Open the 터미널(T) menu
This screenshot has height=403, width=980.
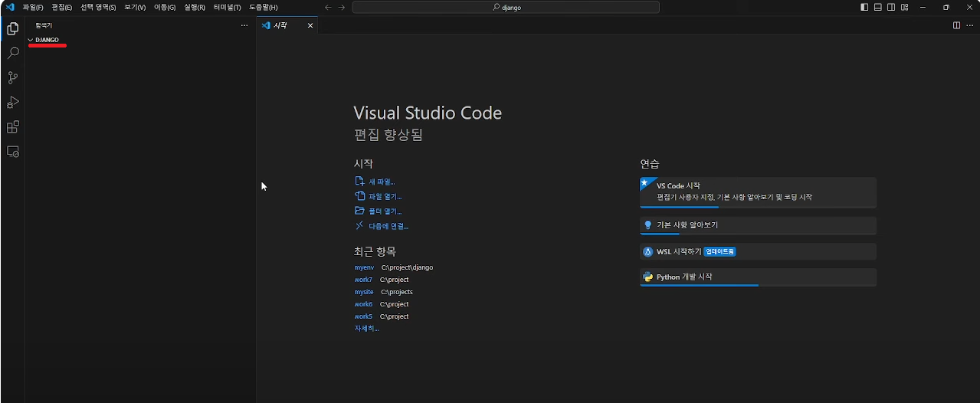[x=227, y=7]
